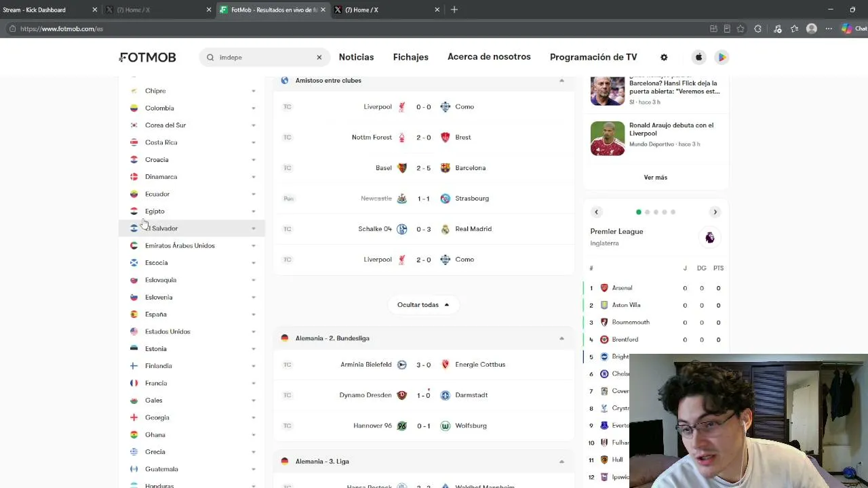Click the Schalke 04 crest
The width and height of the screenshot is (868, 488).
click(x=402, y=229)
